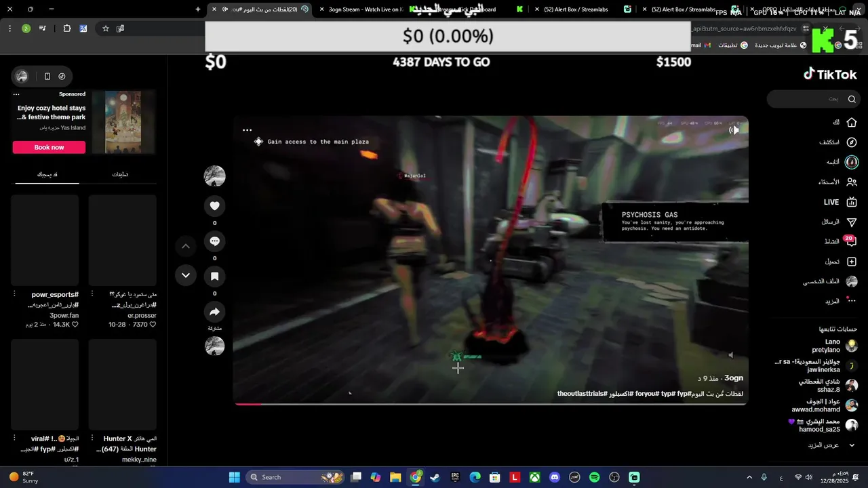This screenshot has width=868, height=488.
Task: Open Spotify from the taskbar
Action: 595,477
